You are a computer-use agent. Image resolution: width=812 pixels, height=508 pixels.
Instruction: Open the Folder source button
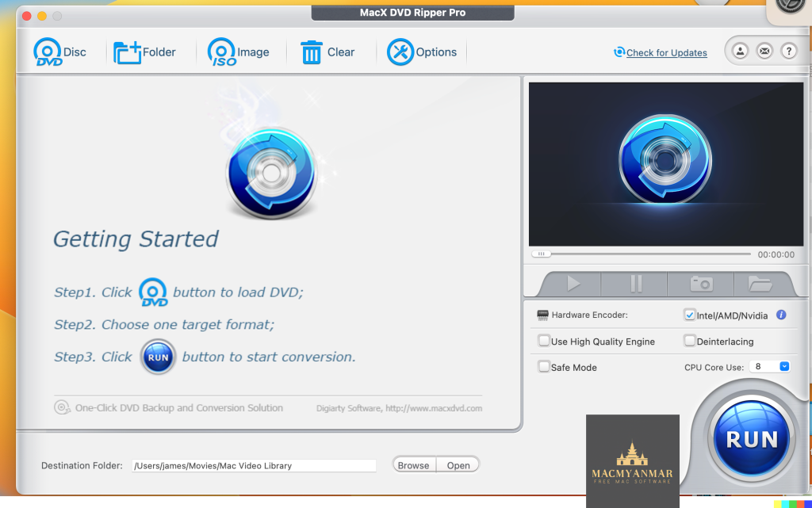144,52
